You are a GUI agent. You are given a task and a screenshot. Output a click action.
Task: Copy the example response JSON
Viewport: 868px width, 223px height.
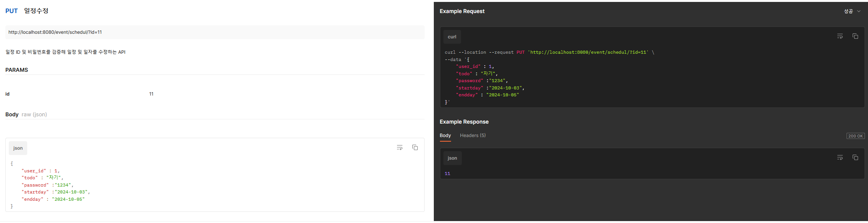855,157
